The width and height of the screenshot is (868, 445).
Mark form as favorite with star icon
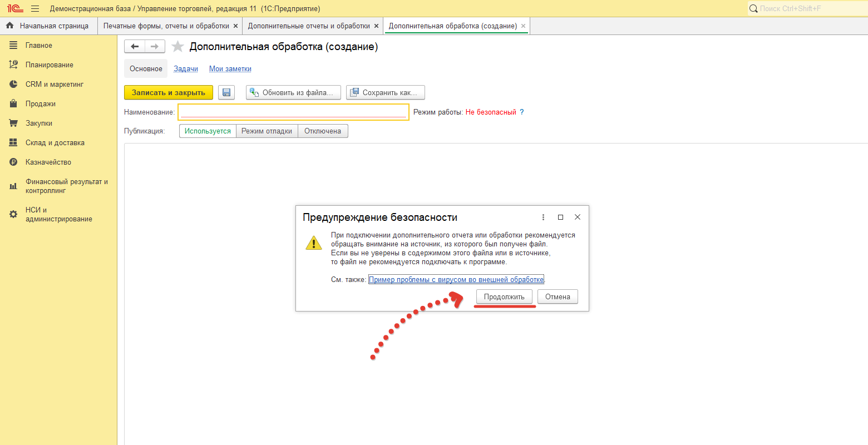tap(177, 47)
